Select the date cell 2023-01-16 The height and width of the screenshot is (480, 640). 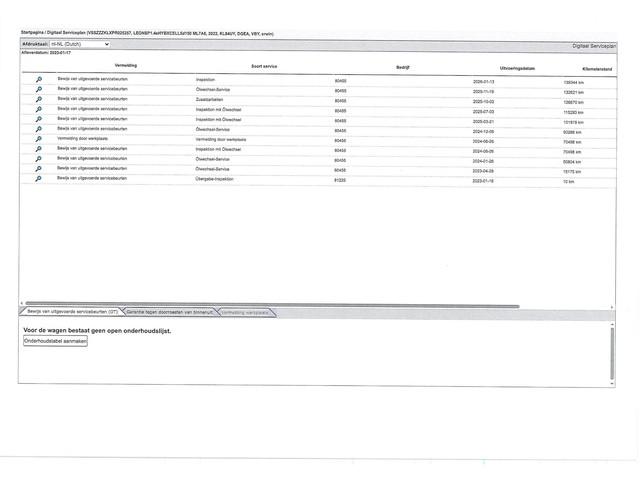coord(483,181)
